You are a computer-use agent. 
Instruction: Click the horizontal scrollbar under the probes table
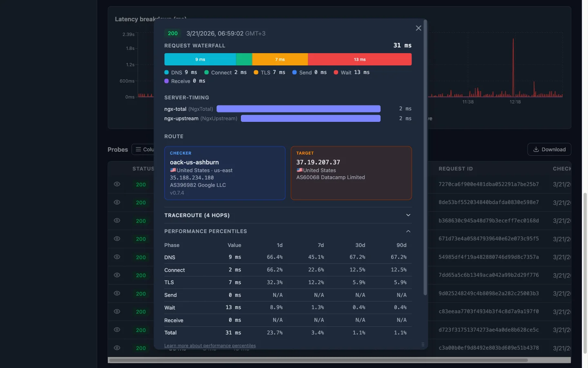point(318,360)
